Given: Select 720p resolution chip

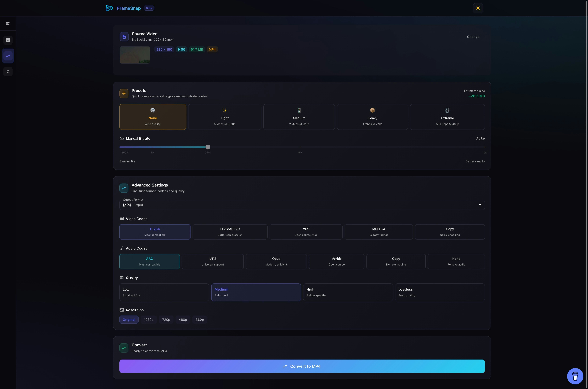Looking at the screenshot, I should (166, 320).
